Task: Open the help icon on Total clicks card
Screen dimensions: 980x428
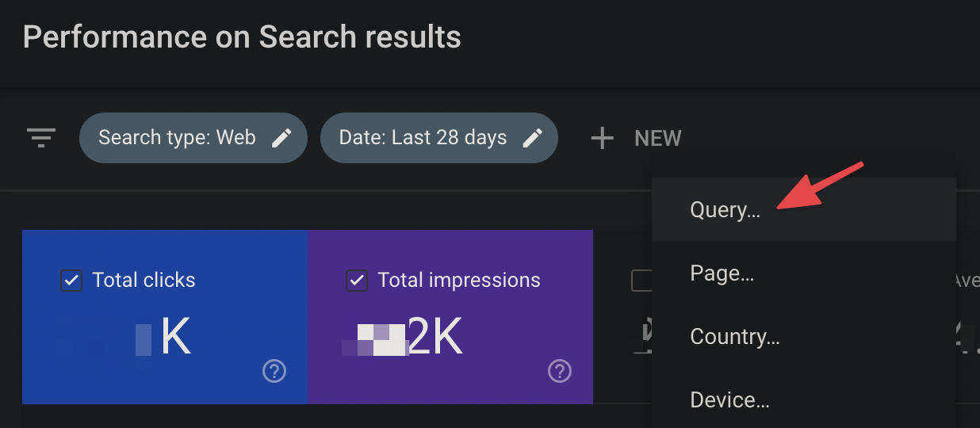Action: click(x=274, y=370)
